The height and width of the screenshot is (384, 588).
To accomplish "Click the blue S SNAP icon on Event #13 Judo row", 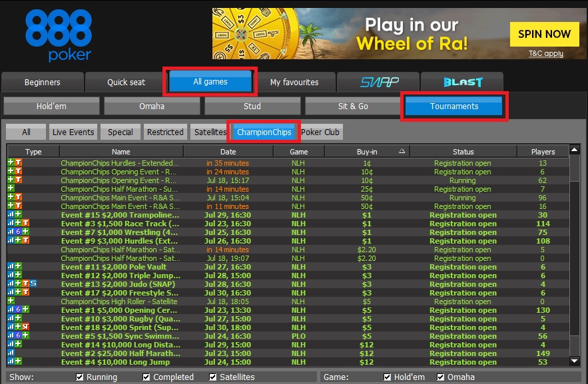I will click(x=33, y=284).
